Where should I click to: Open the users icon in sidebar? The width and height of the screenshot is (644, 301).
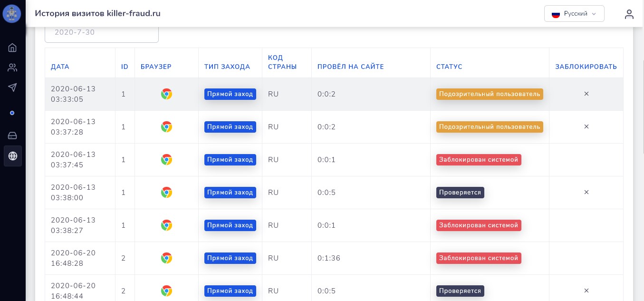[x=12, y=68]
